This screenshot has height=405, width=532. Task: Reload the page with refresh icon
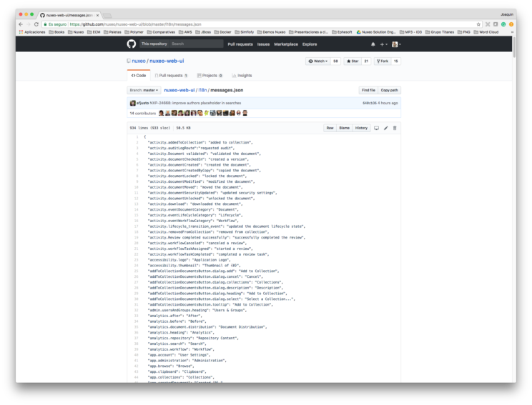tap(36, 24)
